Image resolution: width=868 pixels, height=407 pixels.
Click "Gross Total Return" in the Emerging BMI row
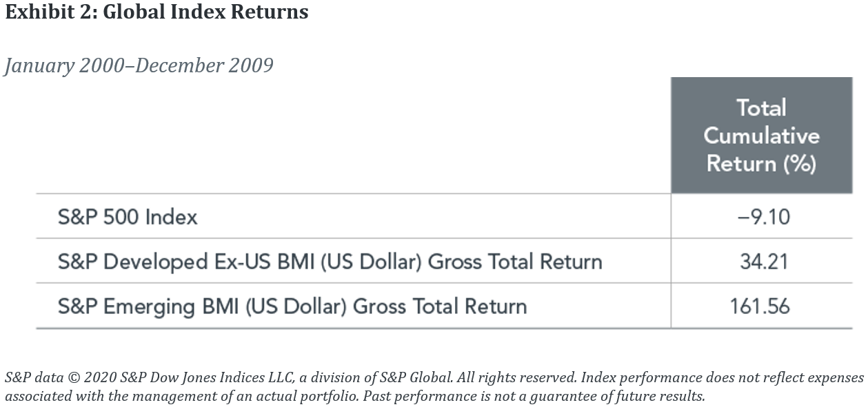coord(440,306)
